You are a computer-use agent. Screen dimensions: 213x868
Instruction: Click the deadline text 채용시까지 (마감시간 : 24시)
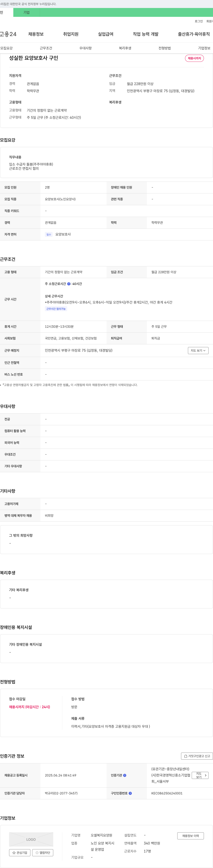click(x=29, y=707)
